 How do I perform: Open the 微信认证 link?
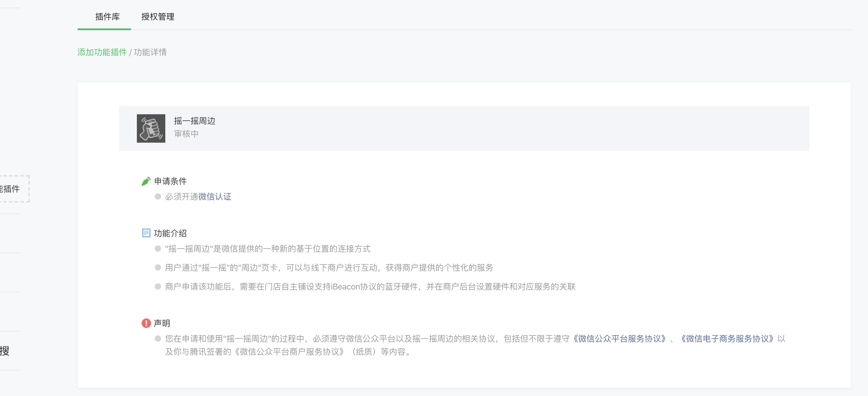[215, 197]
